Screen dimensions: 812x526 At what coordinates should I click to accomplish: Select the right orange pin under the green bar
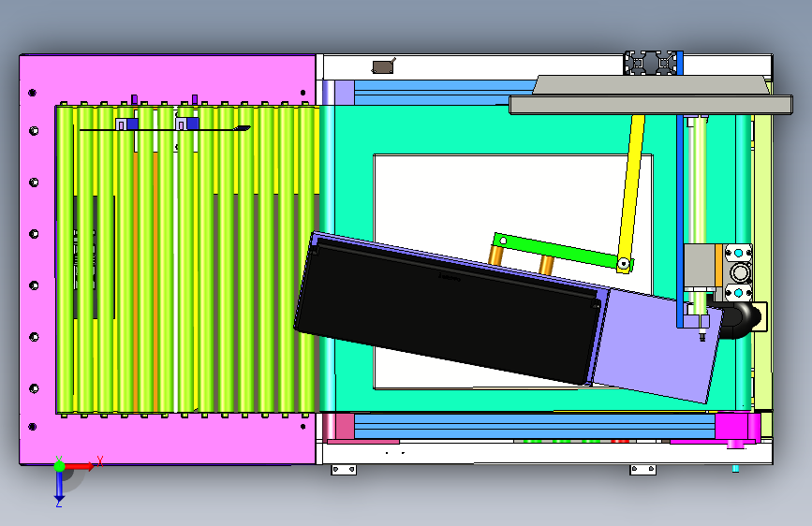tap(546, 265)
